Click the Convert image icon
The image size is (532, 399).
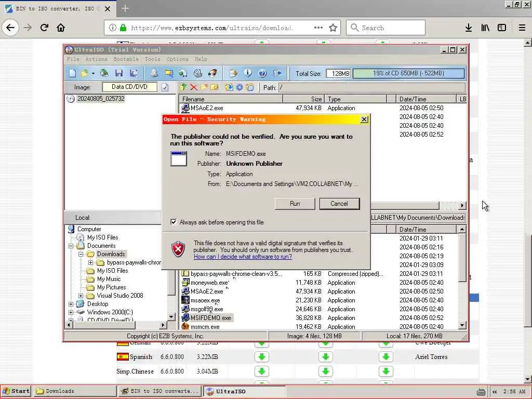click(183, 73)
